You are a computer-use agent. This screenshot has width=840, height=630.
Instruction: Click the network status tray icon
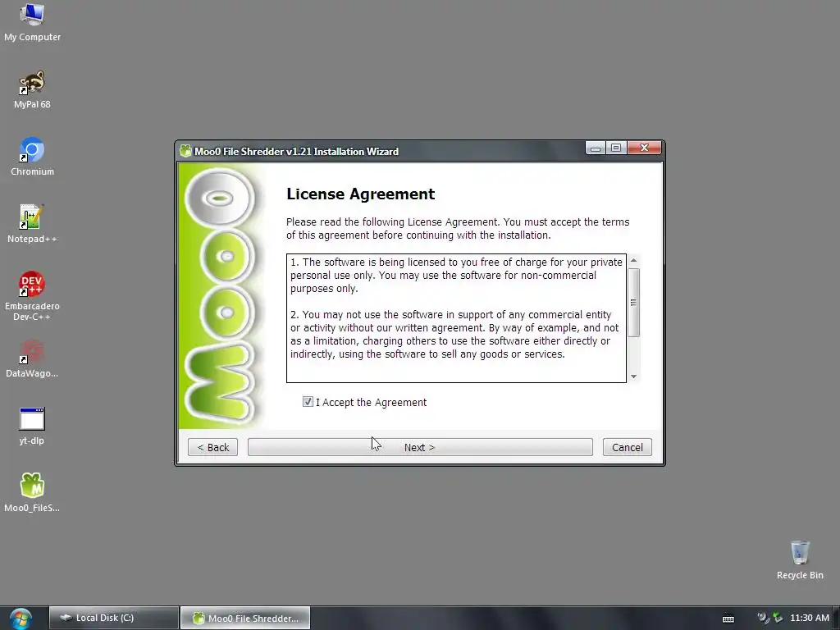(x=778, y=618)
